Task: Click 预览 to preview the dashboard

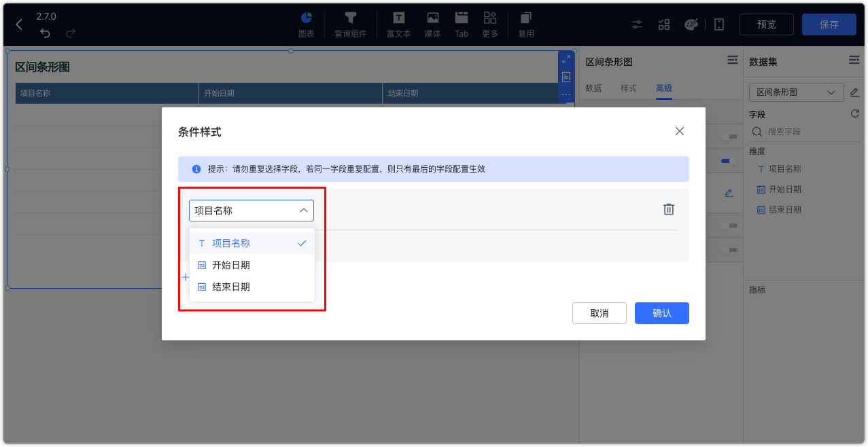Action: [766, 24]
